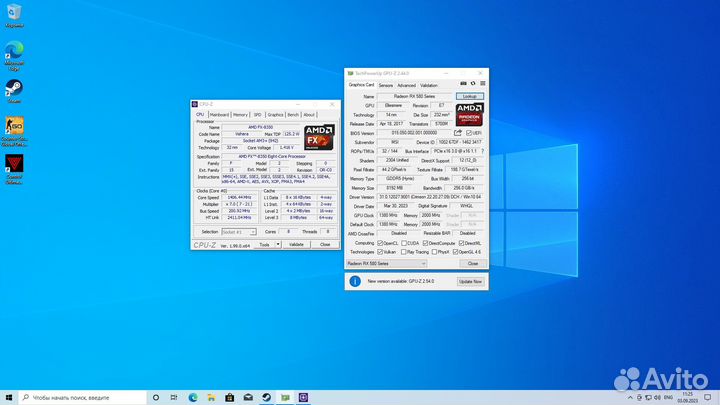Switch to the Mainboard tab in CPU-Z
Screen dimensions: 720x405
[219, 115]
